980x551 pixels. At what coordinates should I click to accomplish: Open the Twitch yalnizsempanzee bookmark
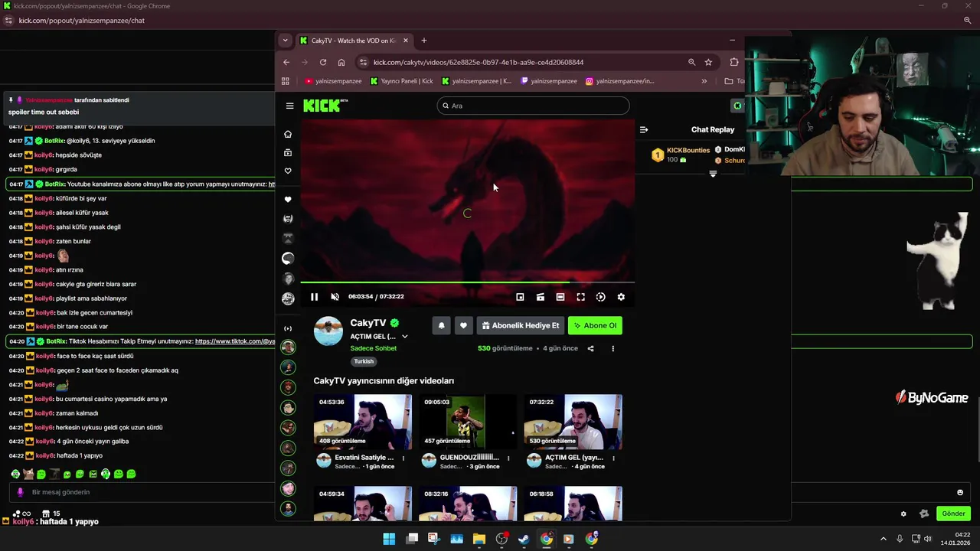pyautogui.click(x=549, y=81)
